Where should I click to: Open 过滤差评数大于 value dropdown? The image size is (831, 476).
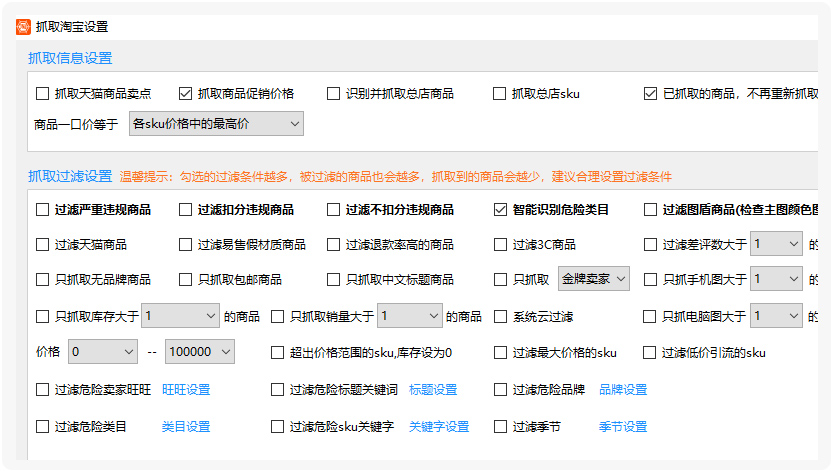click(776, 244)
